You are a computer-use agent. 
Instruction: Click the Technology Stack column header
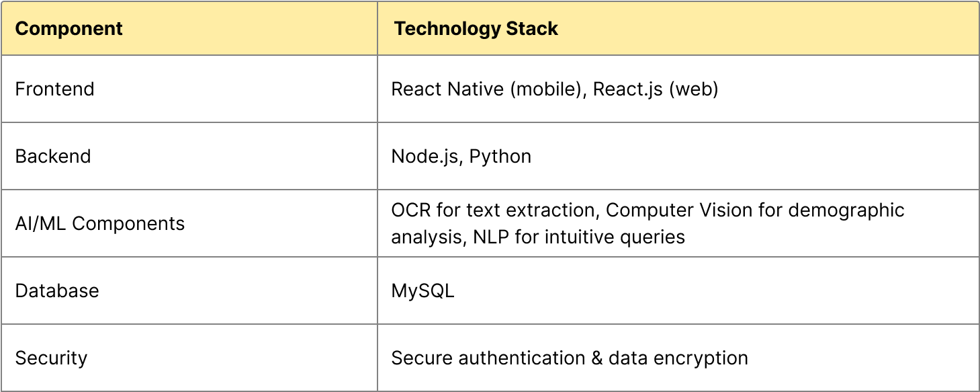coord(476,29)
